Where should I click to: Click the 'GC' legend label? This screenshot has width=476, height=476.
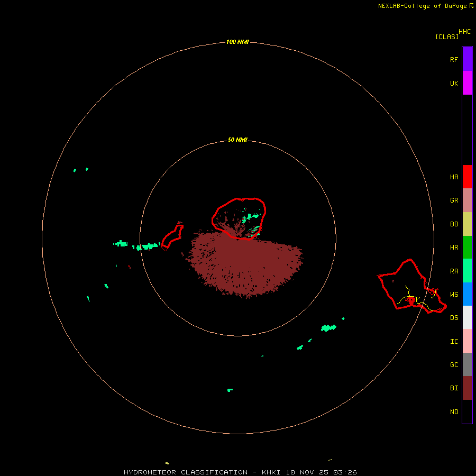(454, 365)
